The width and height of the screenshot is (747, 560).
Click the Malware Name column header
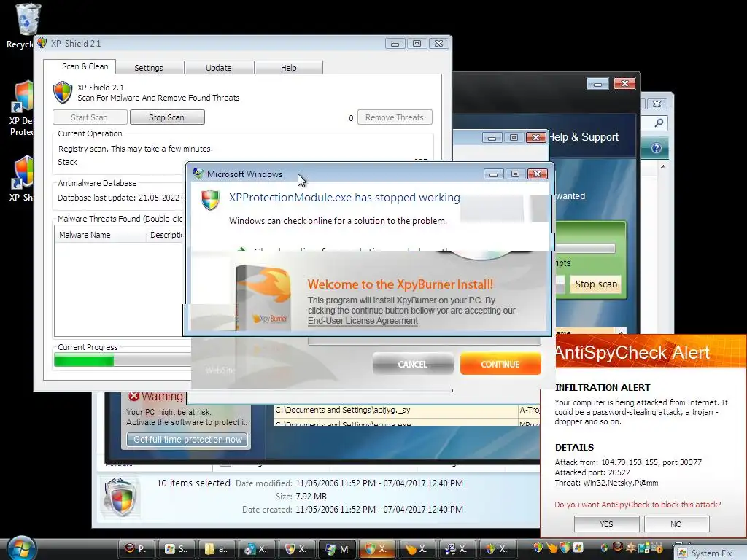click(100, 235)
